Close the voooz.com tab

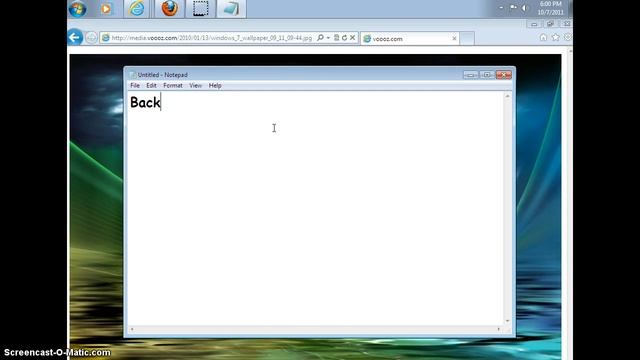coord(454,38)
